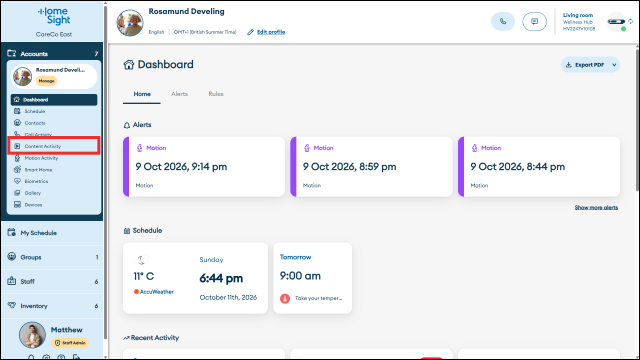Expand the Accounts section in sidebar
The height and width of the screenshot is (360, 640).
pos(53,53)
